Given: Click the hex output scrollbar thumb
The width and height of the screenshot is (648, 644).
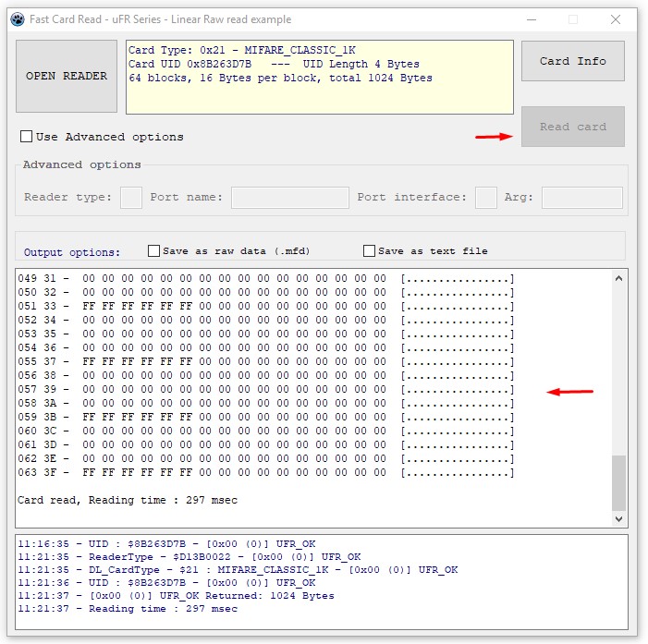Looking at the screenshot, I should coord(618,483).
